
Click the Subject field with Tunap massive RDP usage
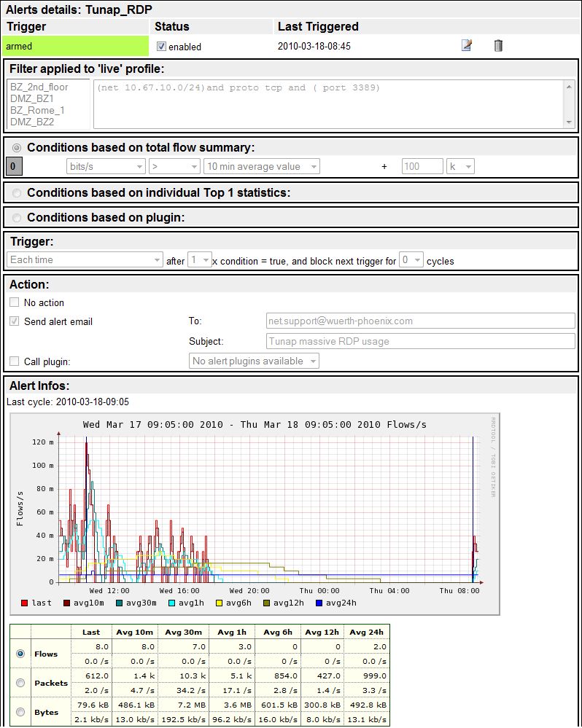click(x=420, y=341)
